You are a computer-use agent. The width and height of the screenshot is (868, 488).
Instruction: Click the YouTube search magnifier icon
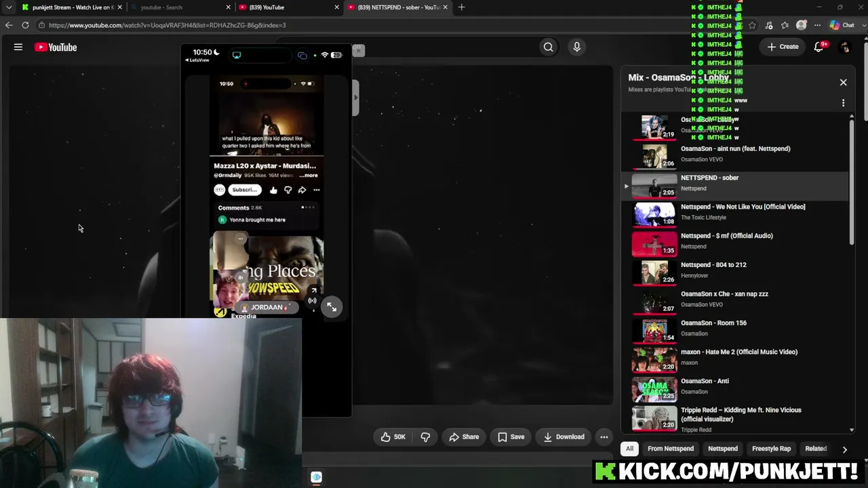coord(549,47)
